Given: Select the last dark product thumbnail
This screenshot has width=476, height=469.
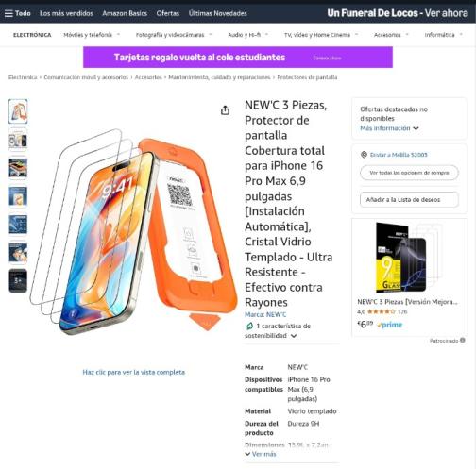Looking at the screenshot, I should coord(18,280).
